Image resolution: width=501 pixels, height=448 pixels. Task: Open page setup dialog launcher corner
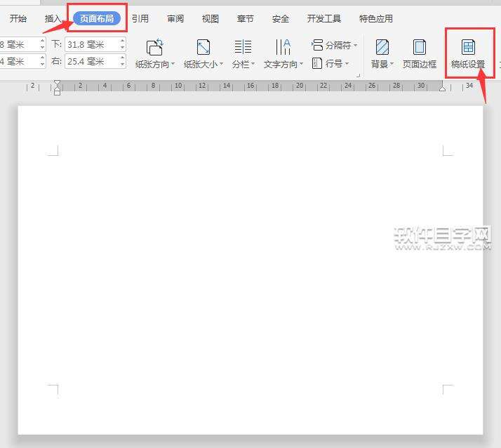click(x=358, y=75)
